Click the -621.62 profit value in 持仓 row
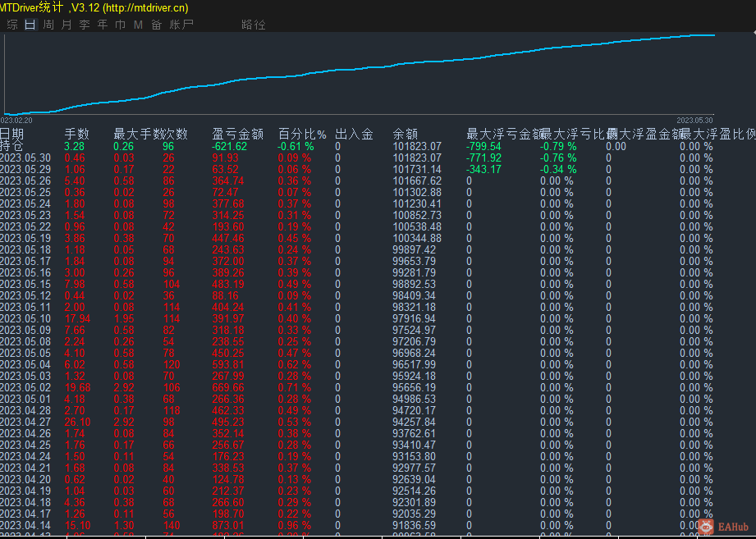 click(230, 146)
